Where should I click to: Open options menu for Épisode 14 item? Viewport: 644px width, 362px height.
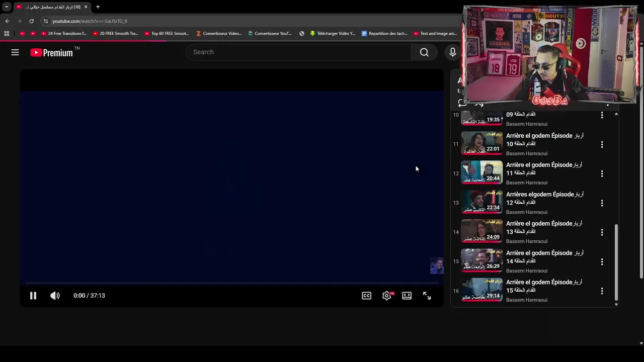tap(602, 262)
